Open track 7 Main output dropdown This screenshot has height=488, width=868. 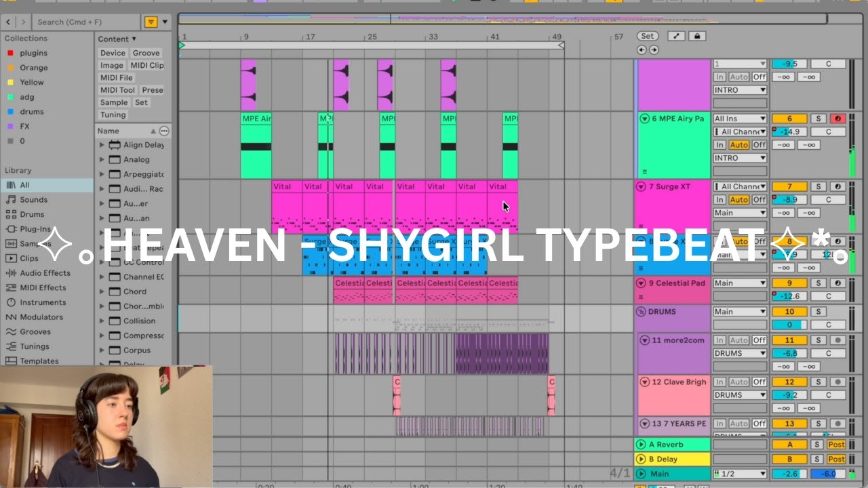(740, 213)
